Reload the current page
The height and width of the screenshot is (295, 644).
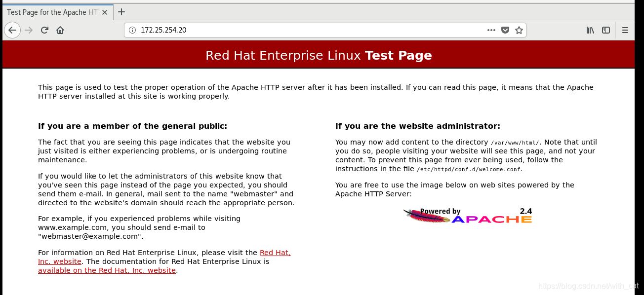pos(44,30)
